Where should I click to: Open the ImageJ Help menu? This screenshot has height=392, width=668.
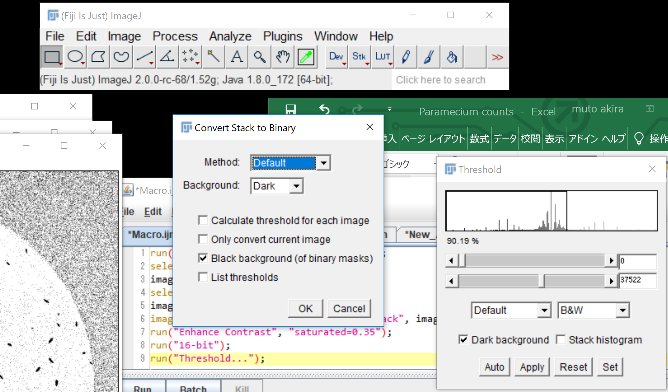tap(381, 36)
